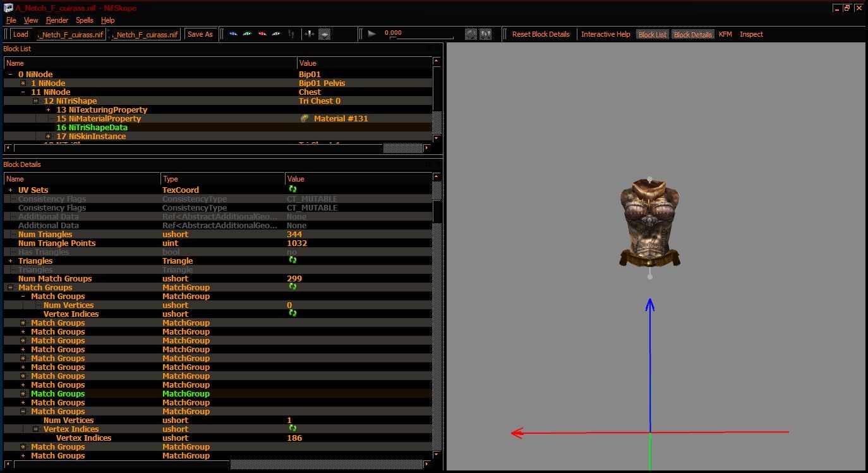Viewport: 868px width, 473px height.
Task: Open the Render menu
Action: (x=57, y=20)
